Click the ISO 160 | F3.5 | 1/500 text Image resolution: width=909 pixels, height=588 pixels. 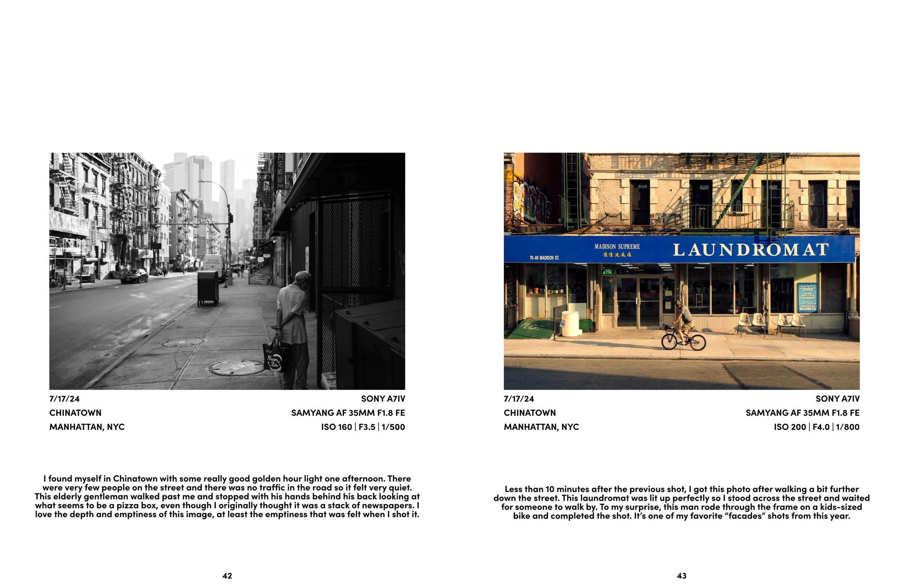coord(363,427)
